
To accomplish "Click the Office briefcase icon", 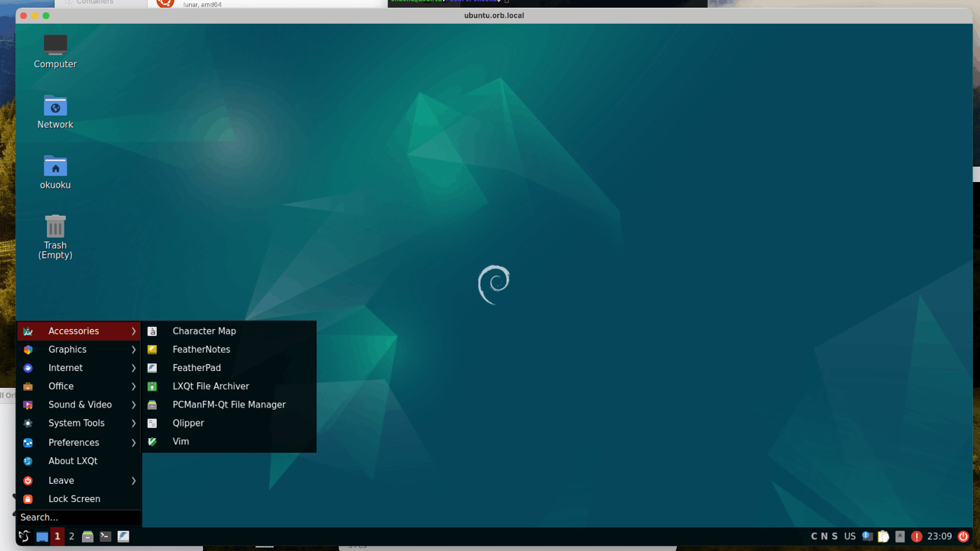I will pos(28,386).
